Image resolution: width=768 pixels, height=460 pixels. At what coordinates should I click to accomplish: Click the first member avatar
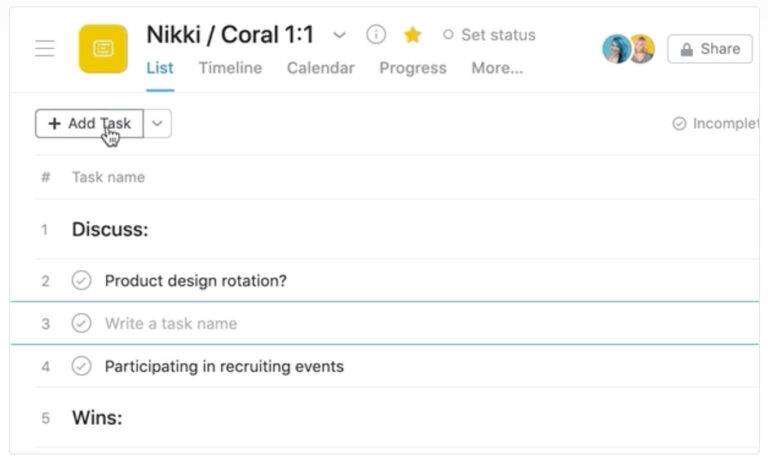coord(616,49)
